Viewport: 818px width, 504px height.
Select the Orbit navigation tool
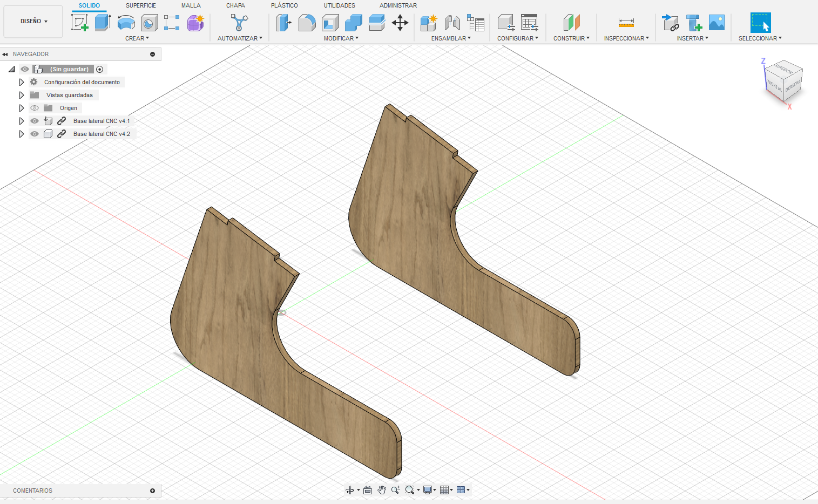coord(350,490)
